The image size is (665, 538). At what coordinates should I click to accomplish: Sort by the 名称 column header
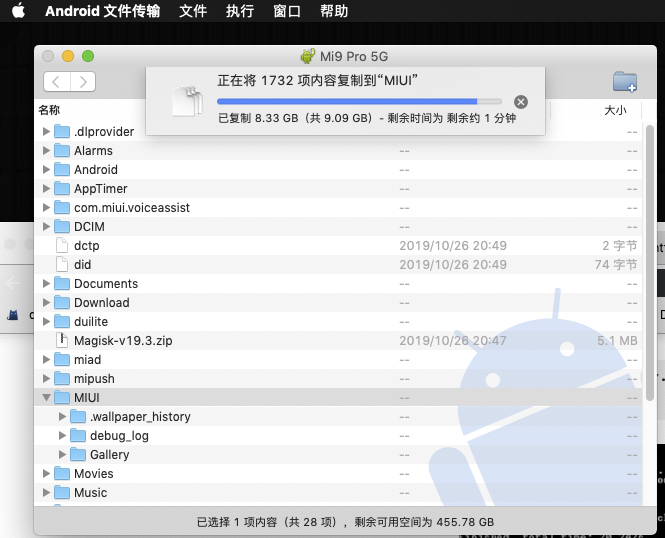point(49,110)
